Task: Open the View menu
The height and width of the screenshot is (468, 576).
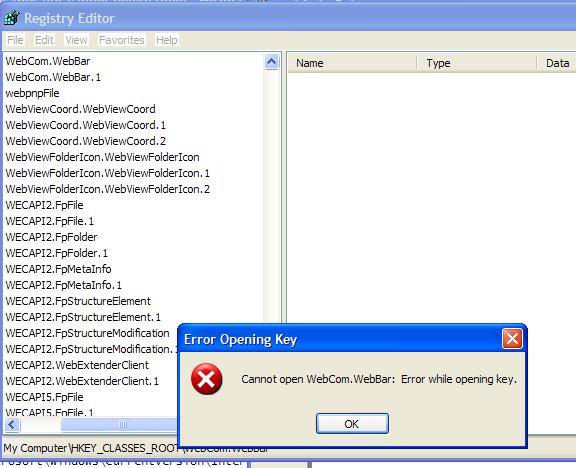Action: [76, 40]
